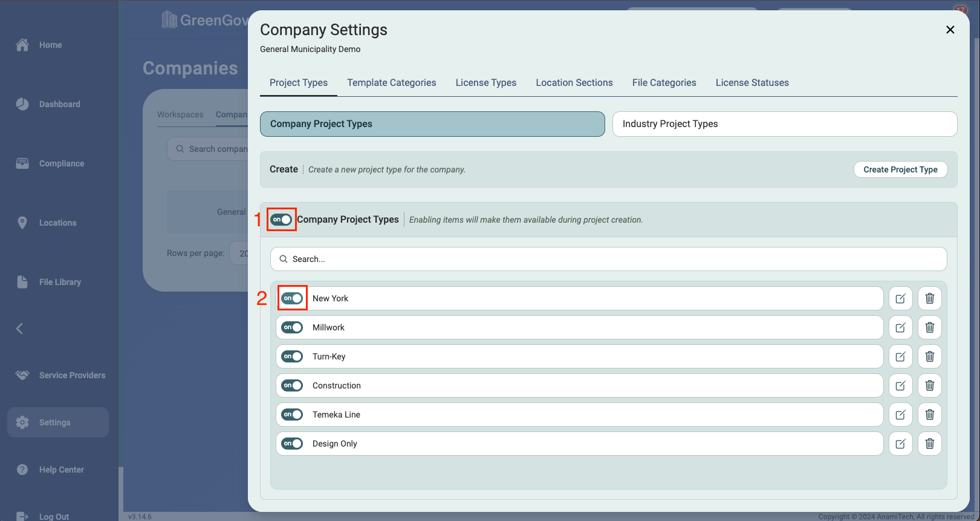
Task: Collapse the sidebar with the left chevron
Action: click(x=20, y=329)
